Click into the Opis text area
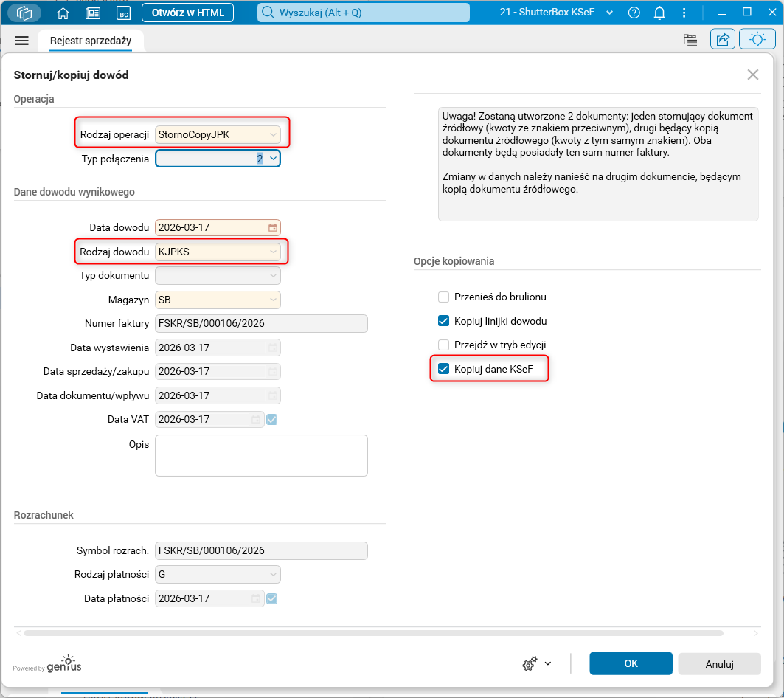 click(261, 455)
